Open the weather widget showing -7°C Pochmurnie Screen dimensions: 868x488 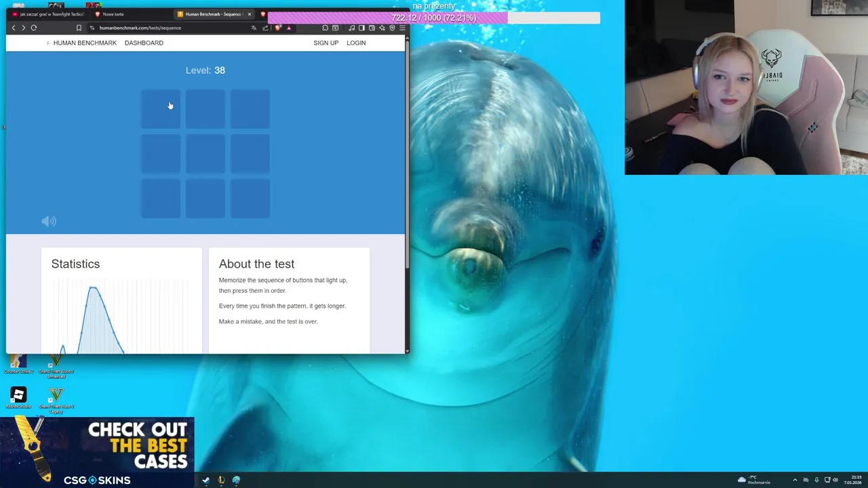754,480
